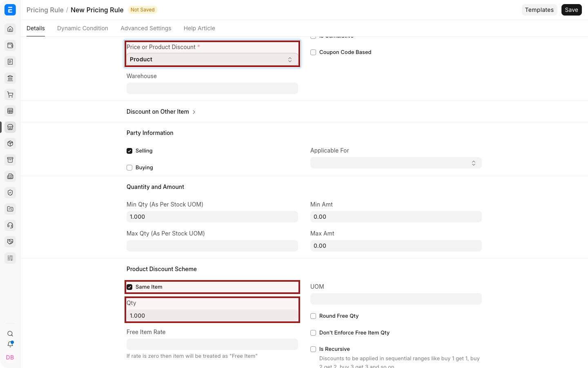Open the Advanced Settings tab
Image resolution: width=588 pixels, height=368 pixels.
146,28
